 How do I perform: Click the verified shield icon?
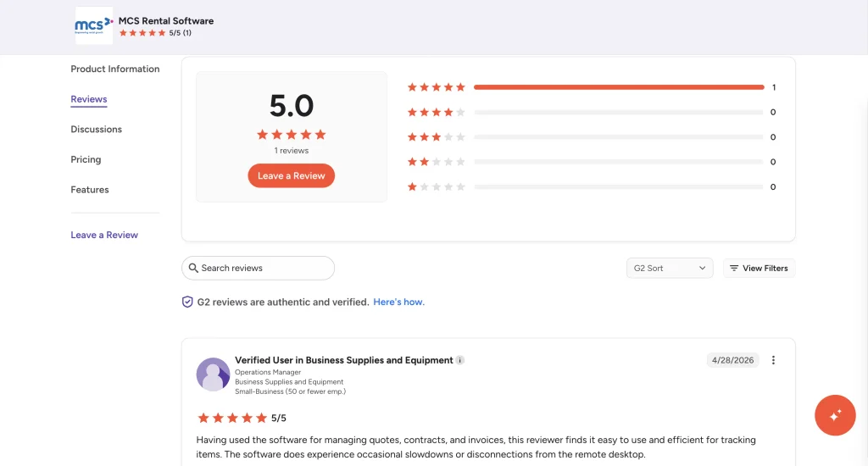[187, 302]
